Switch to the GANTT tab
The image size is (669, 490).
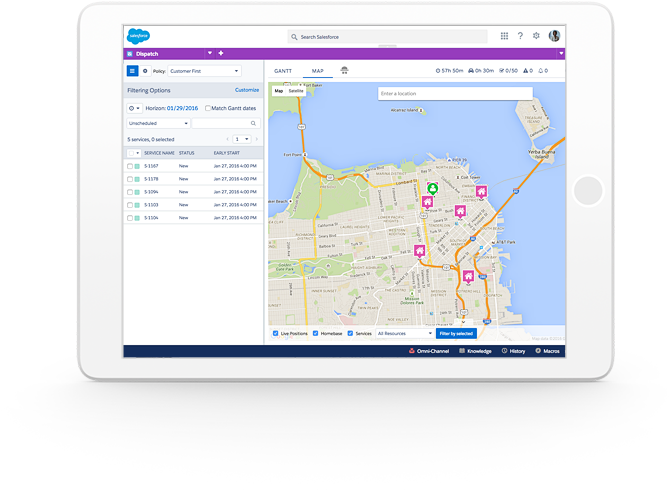coord(283,71)
